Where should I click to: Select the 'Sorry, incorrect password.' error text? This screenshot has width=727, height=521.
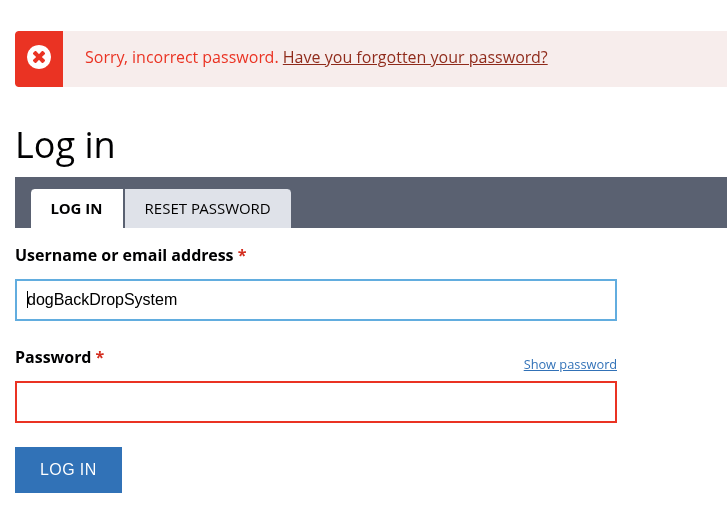pos(182,57)
